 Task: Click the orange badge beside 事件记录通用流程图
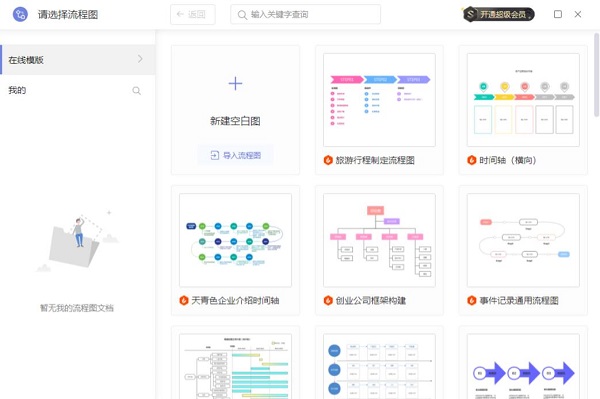click(471, 300)
